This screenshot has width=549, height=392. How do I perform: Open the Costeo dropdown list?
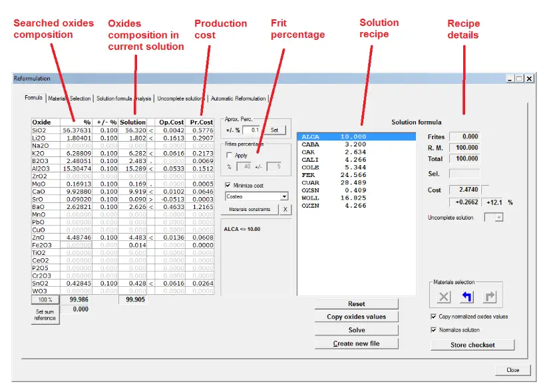click(284, 197)
